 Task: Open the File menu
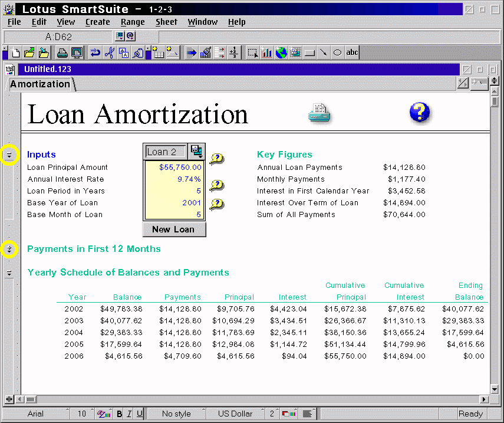pyautogui.click(x=14, y=22)
